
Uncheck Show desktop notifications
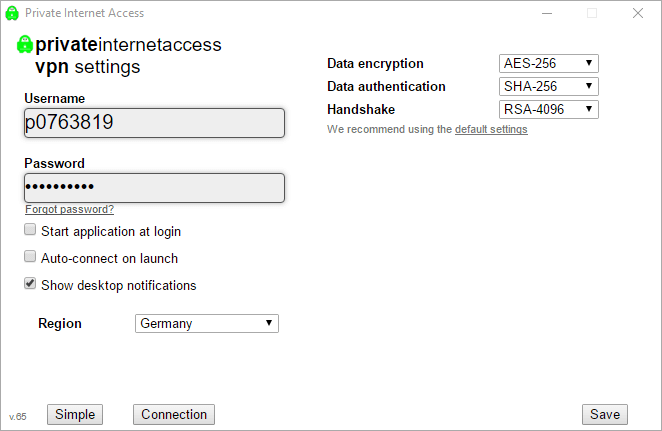tap(30, 284)
